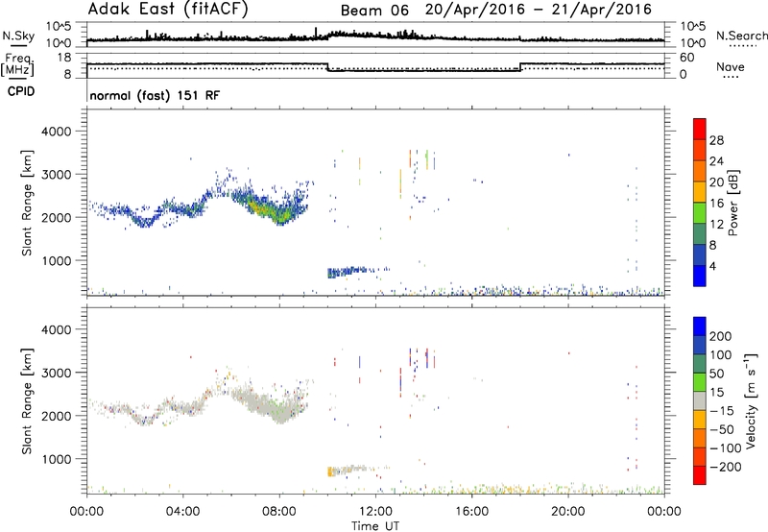
Task: Click the 'Beam 06' label
Action: (x=374, y=11)
